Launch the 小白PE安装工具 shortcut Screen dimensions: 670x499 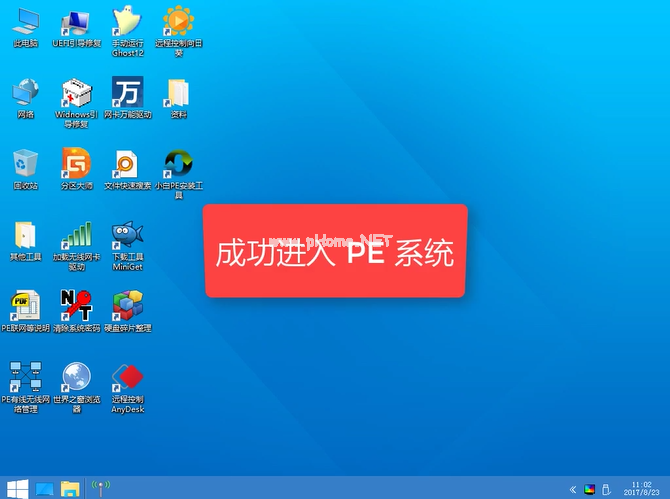tap(179, 174)
